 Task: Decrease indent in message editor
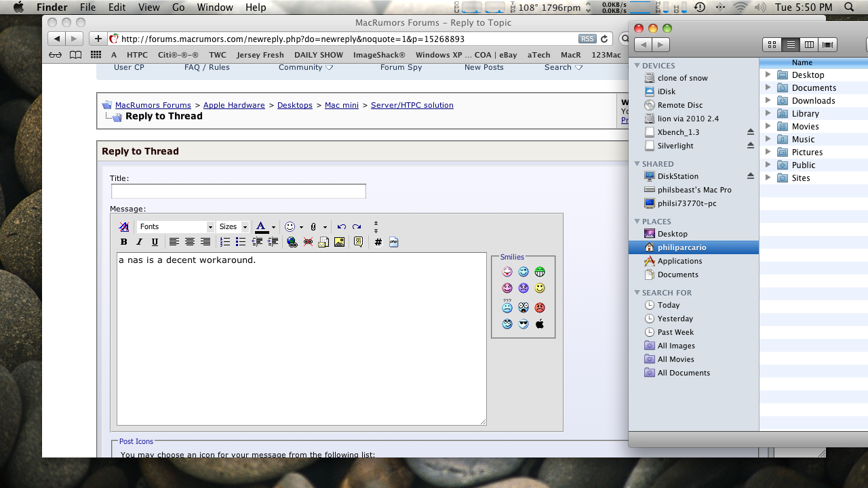click(257, 242)
